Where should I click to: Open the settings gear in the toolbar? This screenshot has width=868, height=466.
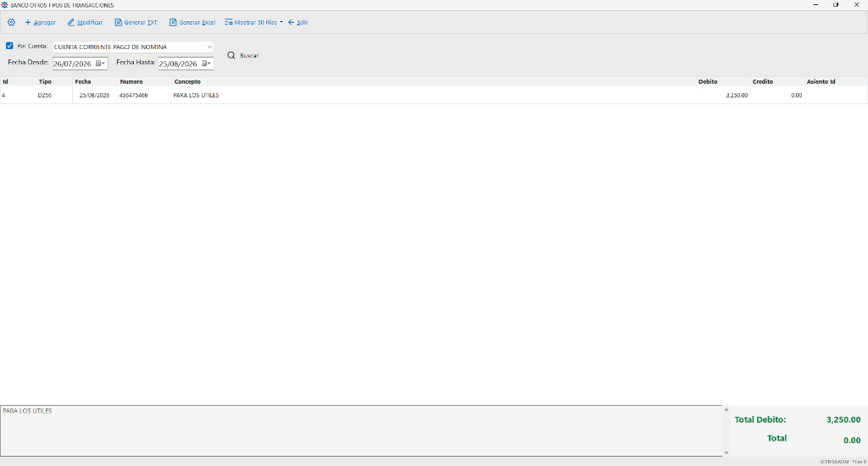coord(11,22)
